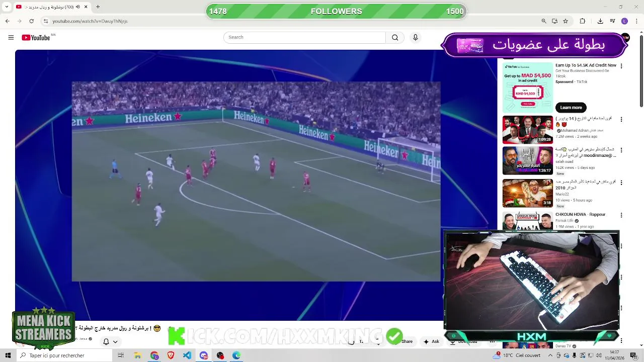This screenshot has height=362, width=644.
Task: Start voice search with the microphone
Action: tap(415, 37)
